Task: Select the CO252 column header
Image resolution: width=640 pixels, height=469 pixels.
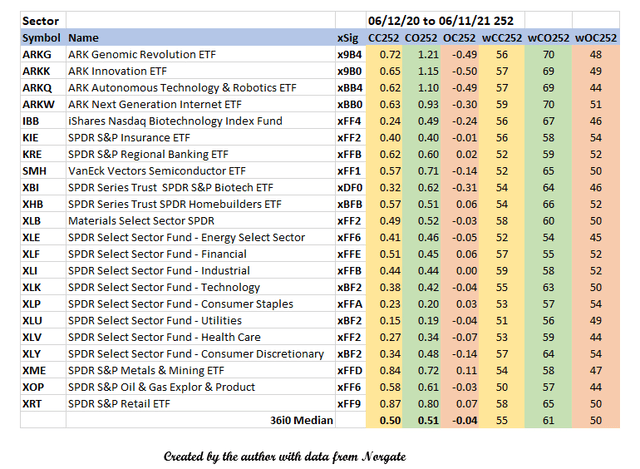Action: (421, 38)
